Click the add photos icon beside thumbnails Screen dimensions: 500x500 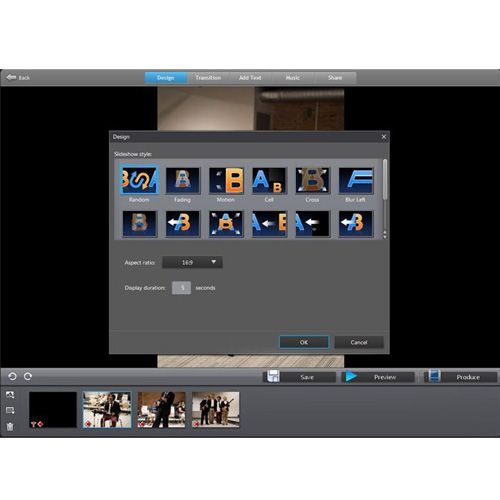tap(10, 395)
